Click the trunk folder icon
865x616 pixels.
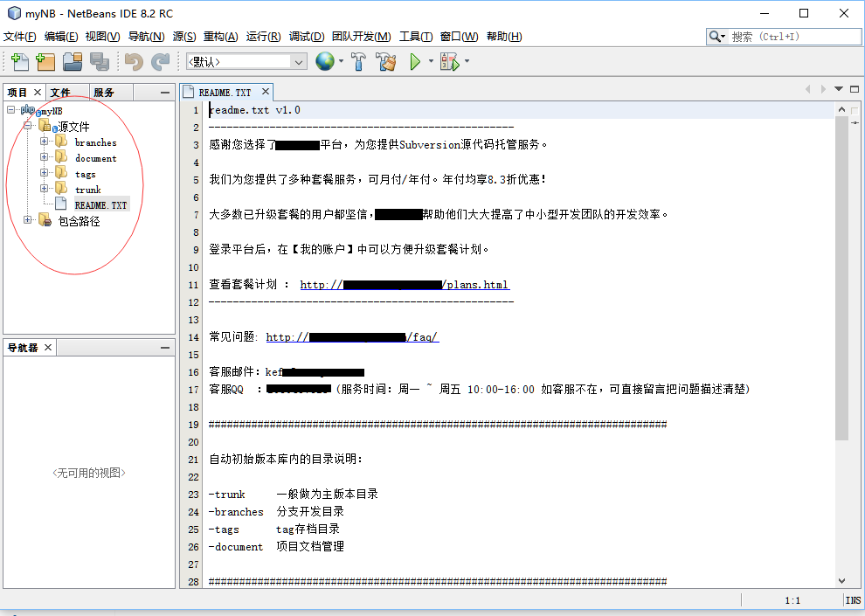pyautogui.click(x=61, y=188)
